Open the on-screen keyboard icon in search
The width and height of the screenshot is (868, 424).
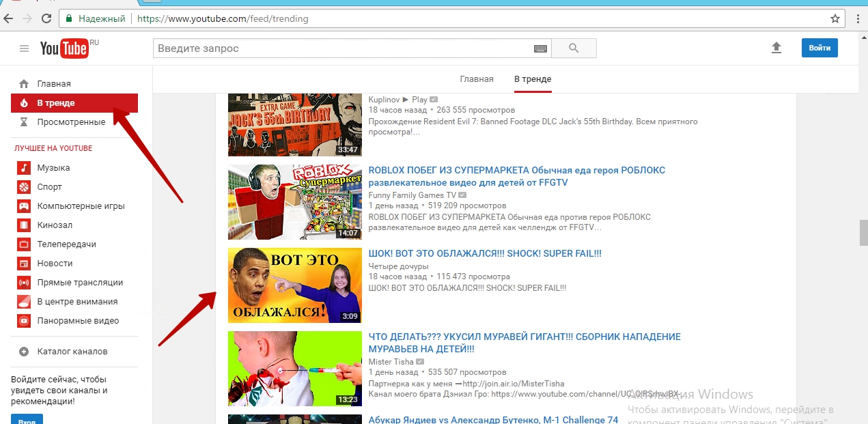tap(540, 48)
